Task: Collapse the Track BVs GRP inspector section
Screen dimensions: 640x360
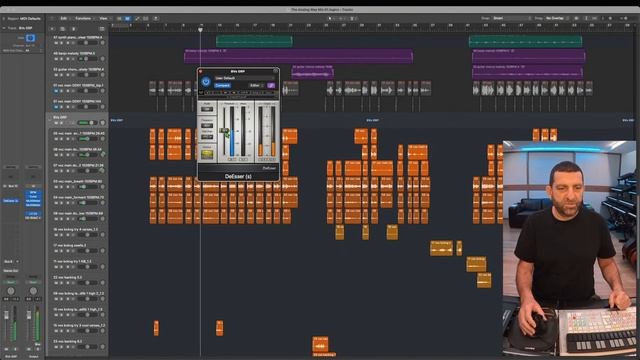Action: [4, 28]
